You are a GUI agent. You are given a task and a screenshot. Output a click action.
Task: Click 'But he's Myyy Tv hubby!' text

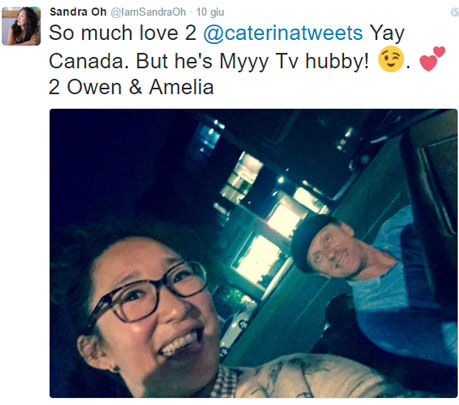(x=252, y=62)
